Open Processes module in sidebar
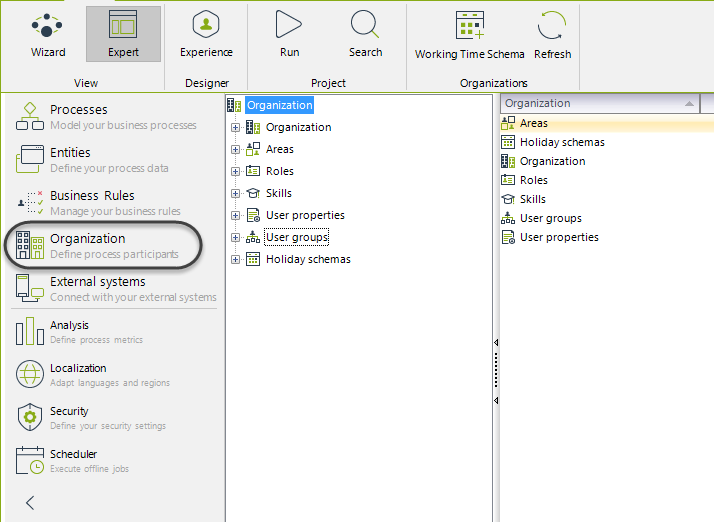Viewport: 714px width, 522px height. click(x=107, y=116)
